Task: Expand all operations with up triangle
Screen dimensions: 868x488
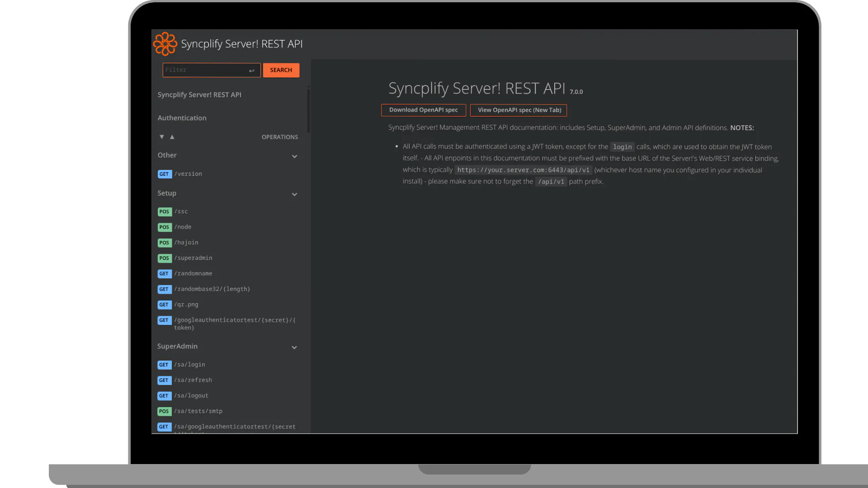Action: (x=172, y=137)
